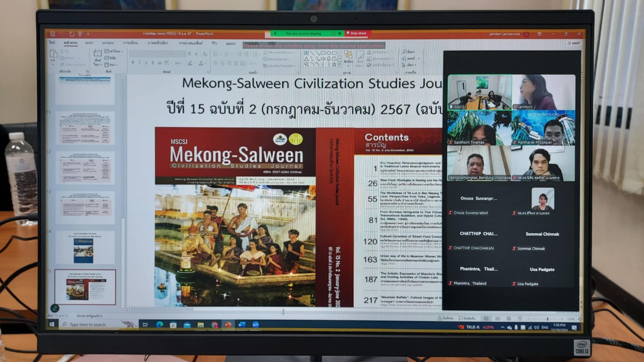644x362 pixels.
Task: Open the Design ribbon tab
Action: tap(108, 42)
